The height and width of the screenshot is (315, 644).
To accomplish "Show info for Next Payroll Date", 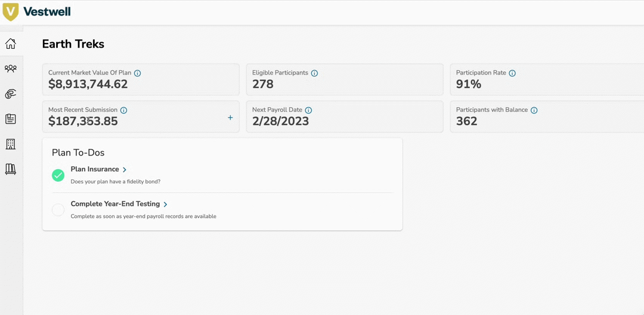I will [308, 110].
